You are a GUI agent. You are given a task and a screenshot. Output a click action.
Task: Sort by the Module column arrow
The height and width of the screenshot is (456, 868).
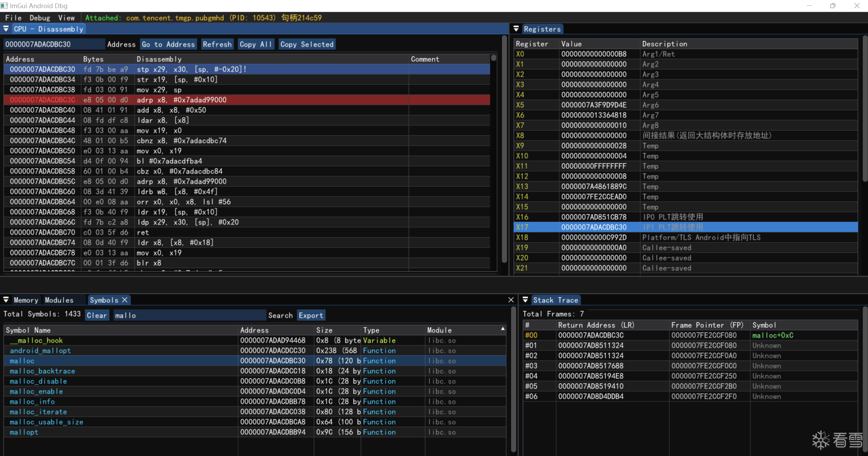502,329
